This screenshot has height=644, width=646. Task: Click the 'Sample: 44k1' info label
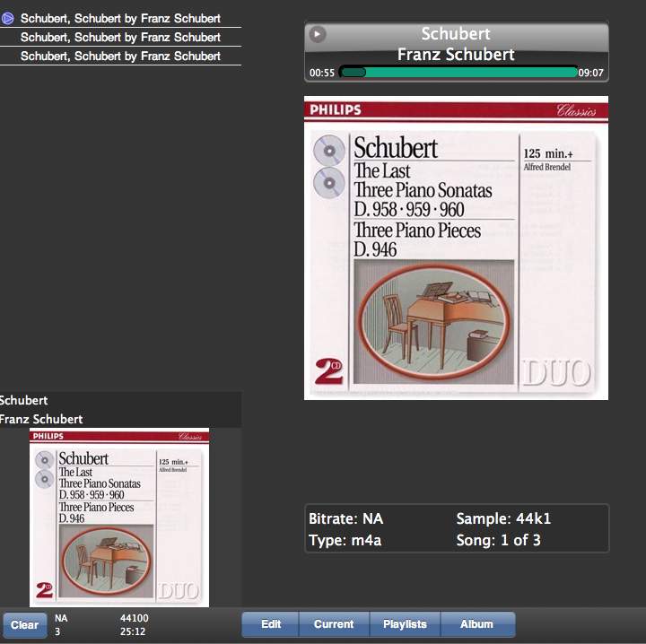pos(503,518)
